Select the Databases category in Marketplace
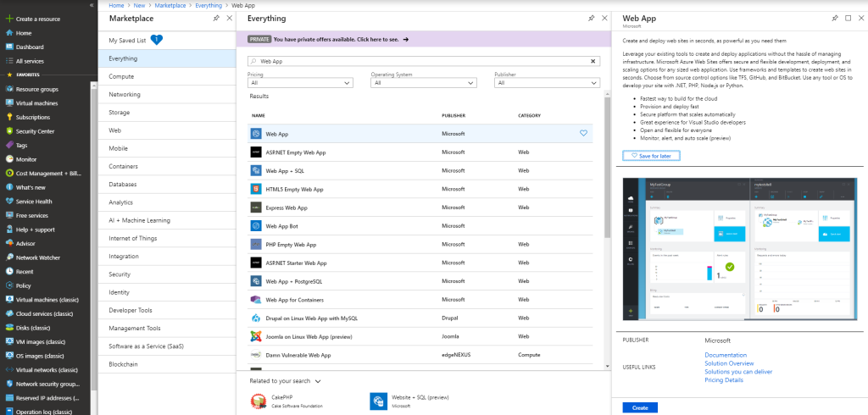Viewport: 868px width, 415px height. click(x=167, y=185)
